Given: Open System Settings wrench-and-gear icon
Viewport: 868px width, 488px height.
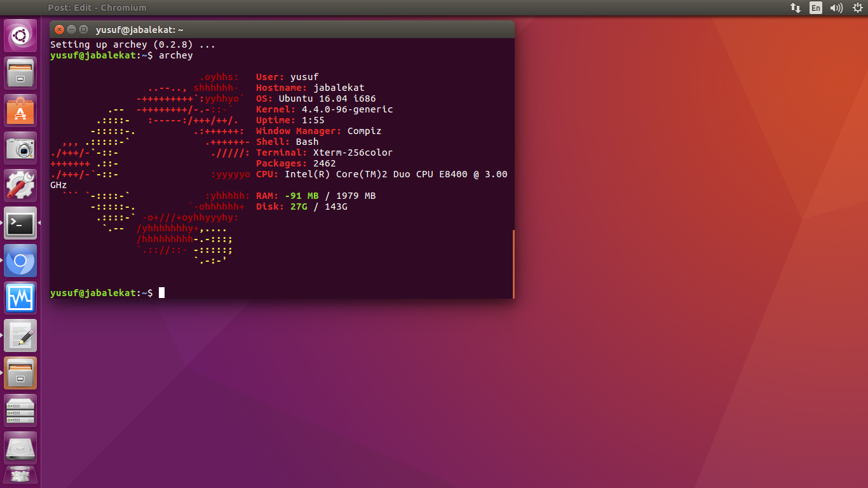Looking at the screenshot, I should 20,186.
